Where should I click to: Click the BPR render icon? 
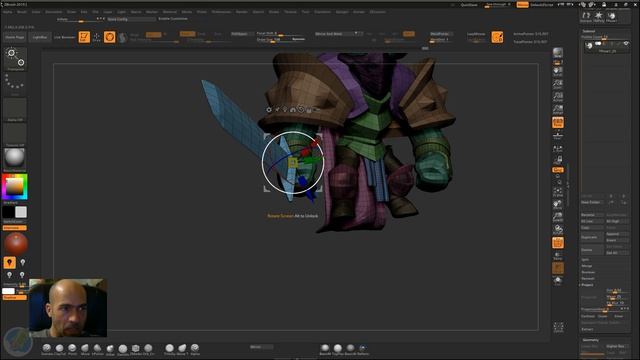558,53
